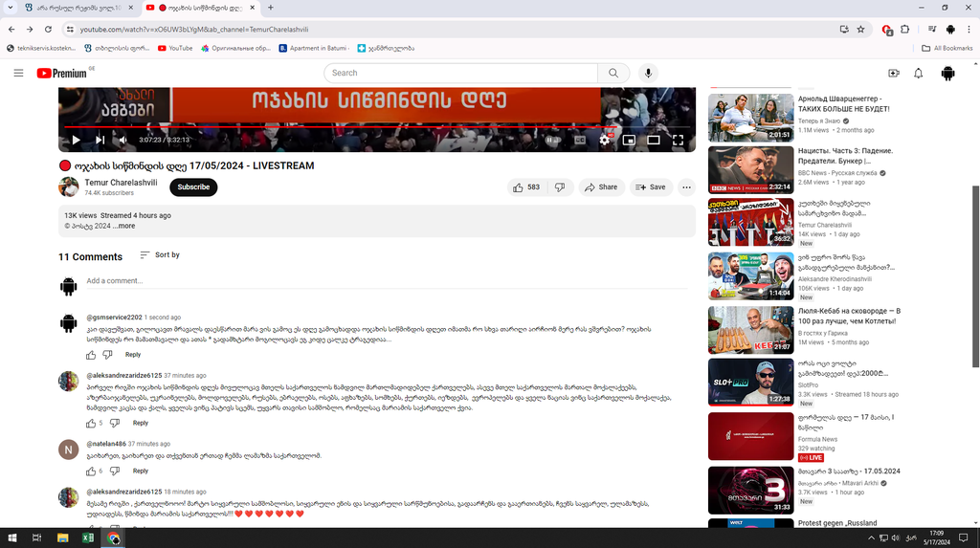The image size is (980, 548).
Task: Enable miniplayer mode
Action: click(629, 140)
